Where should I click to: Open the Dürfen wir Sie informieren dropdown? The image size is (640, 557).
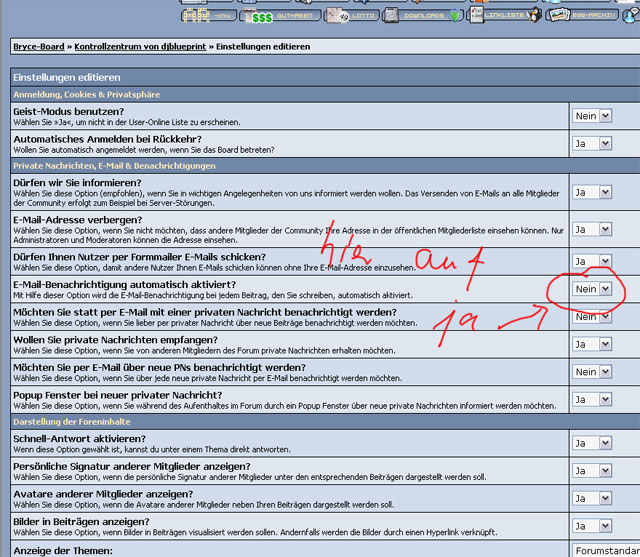[x=592, y=192]
